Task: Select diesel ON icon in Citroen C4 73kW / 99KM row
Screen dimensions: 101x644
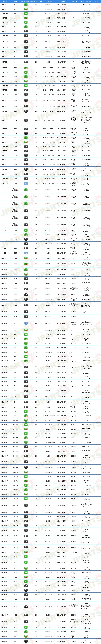Action: 26,47
